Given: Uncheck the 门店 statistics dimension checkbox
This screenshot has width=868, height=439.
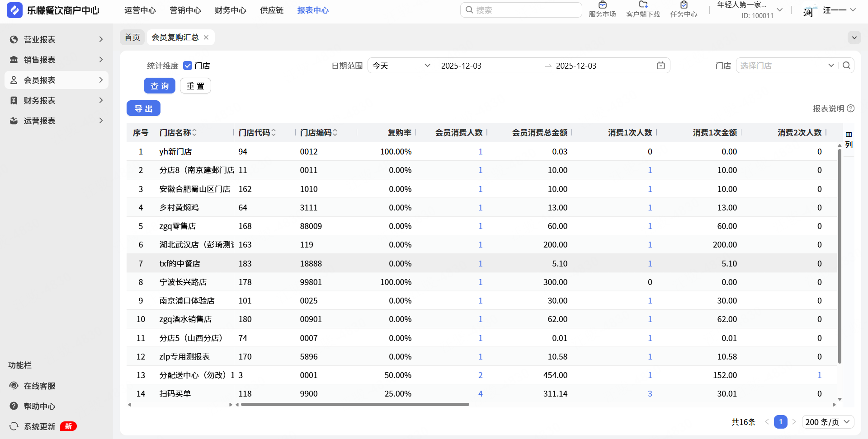Looking at the screenshot, I should pyautogui.click(x=188, y=66).
